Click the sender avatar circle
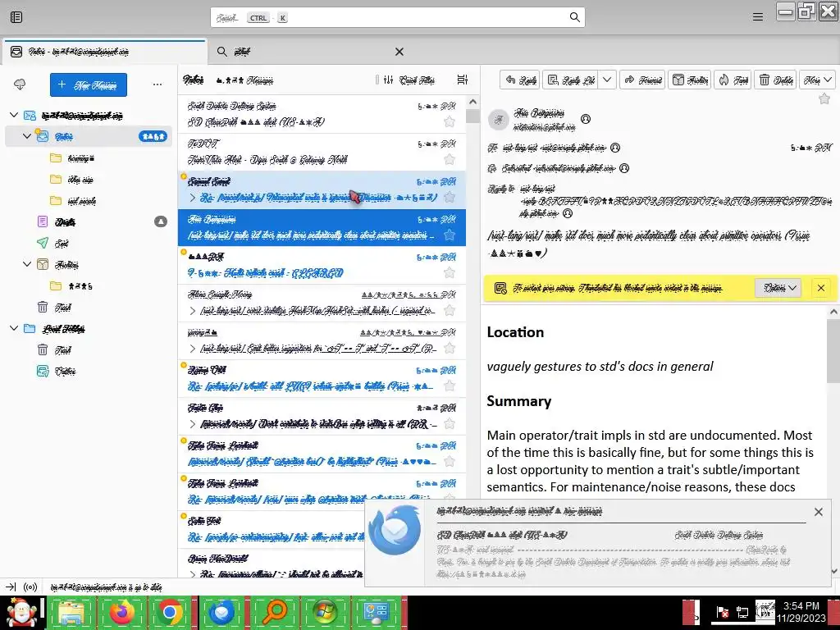Screen dimensions: 840x630 [499, 120]
